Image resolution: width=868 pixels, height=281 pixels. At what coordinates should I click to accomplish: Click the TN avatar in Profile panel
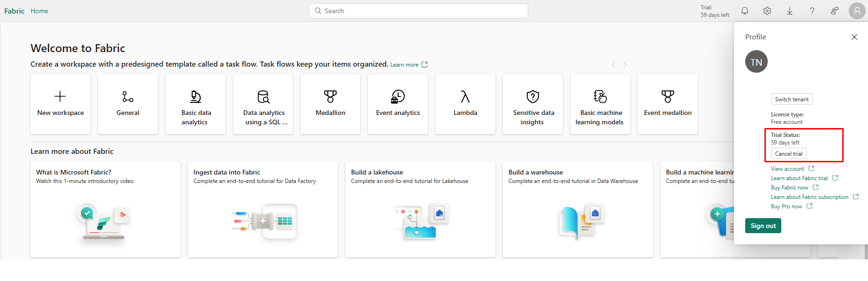[x=756, y=61]
